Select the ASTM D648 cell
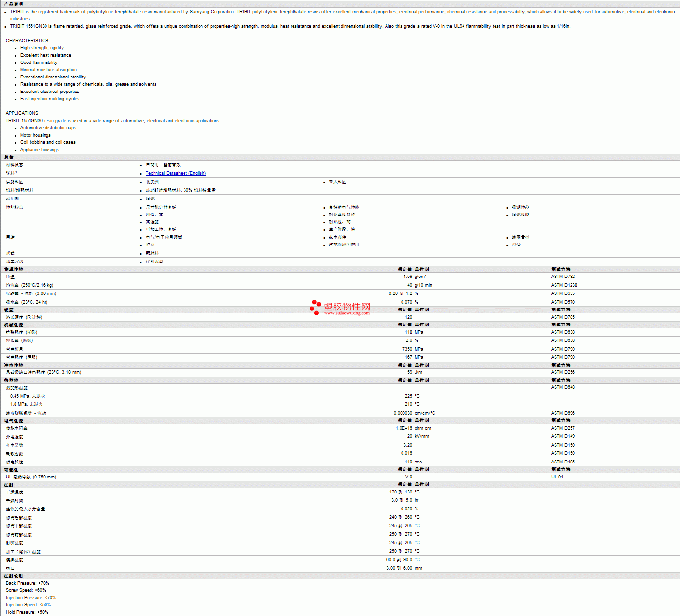680x616 pixels. (563, 387)
